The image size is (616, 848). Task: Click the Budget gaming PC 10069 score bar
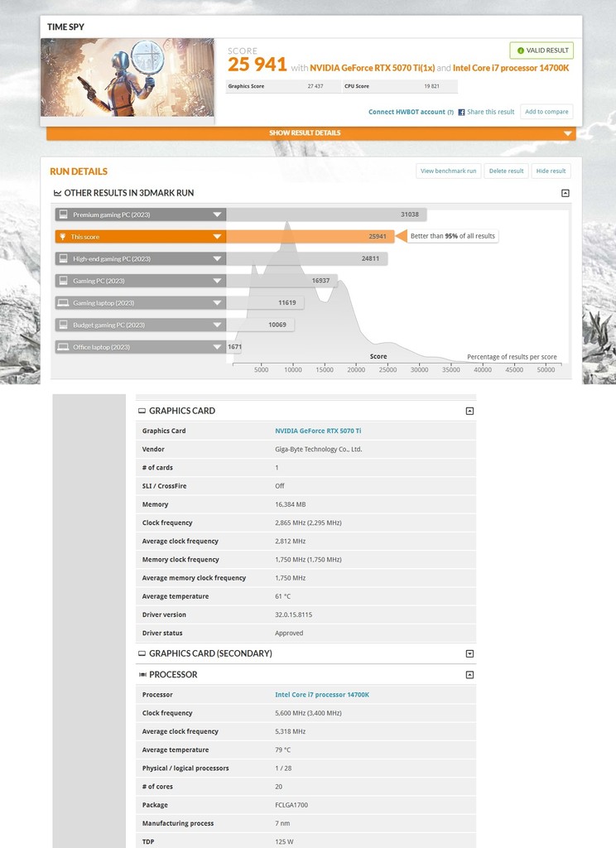(260, 325)
